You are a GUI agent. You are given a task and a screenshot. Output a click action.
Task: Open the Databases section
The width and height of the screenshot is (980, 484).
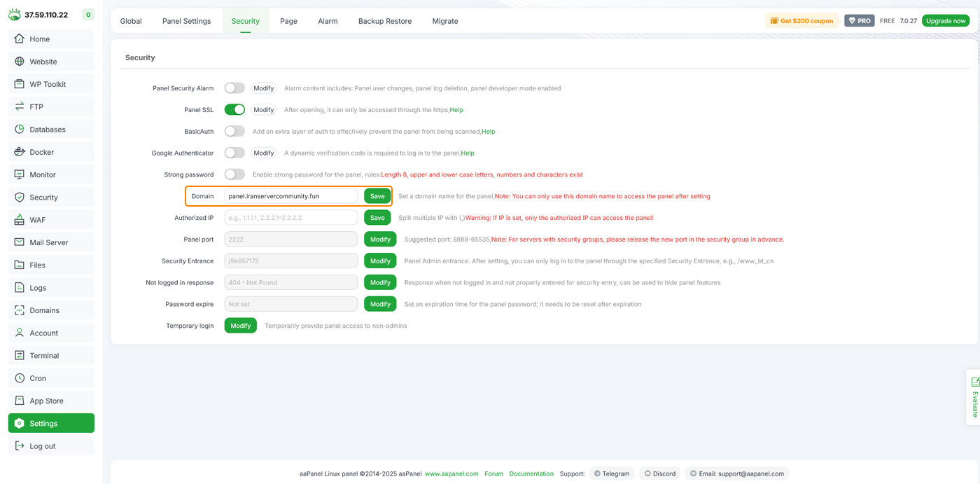46,129
